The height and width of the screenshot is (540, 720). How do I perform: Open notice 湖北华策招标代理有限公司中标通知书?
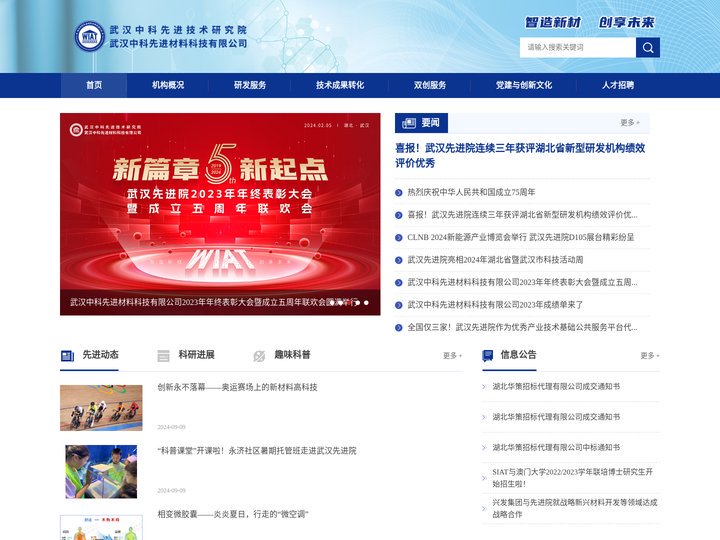point(556,447)
